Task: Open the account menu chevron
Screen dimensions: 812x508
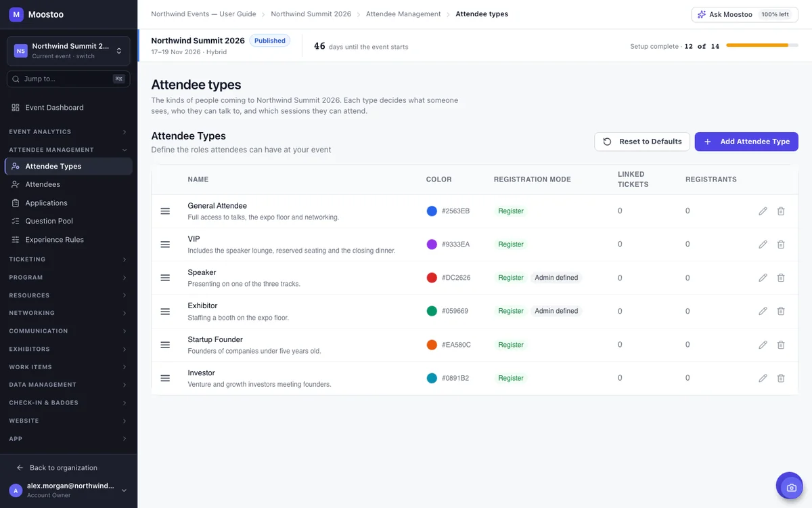Action: point(124,490)
